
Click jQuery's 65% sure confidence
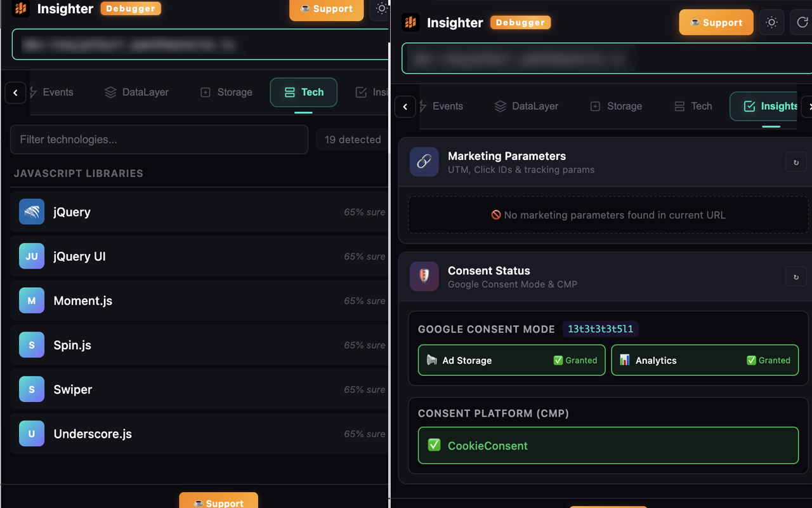coord(365,212)
